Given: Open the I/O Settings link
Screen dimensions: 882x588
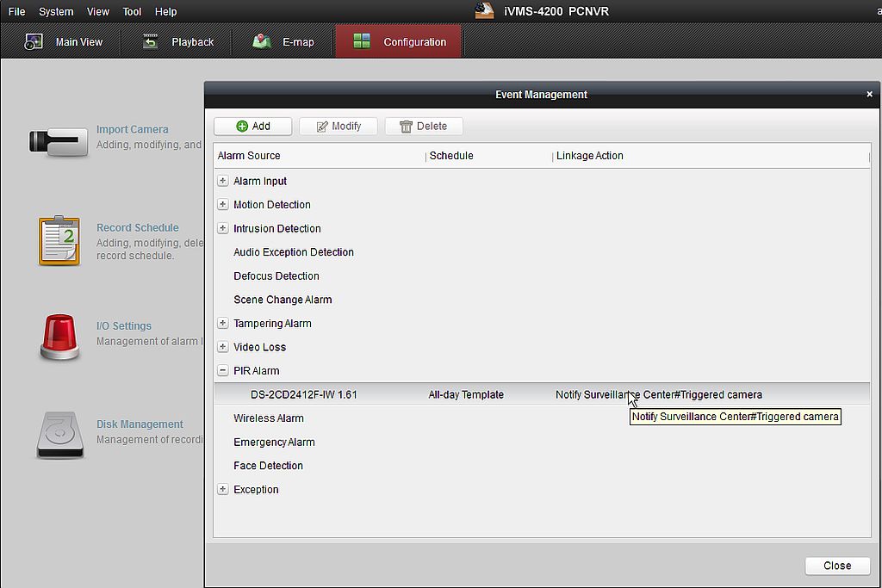Looking at the screenshot, I should [x=124, y=326].
